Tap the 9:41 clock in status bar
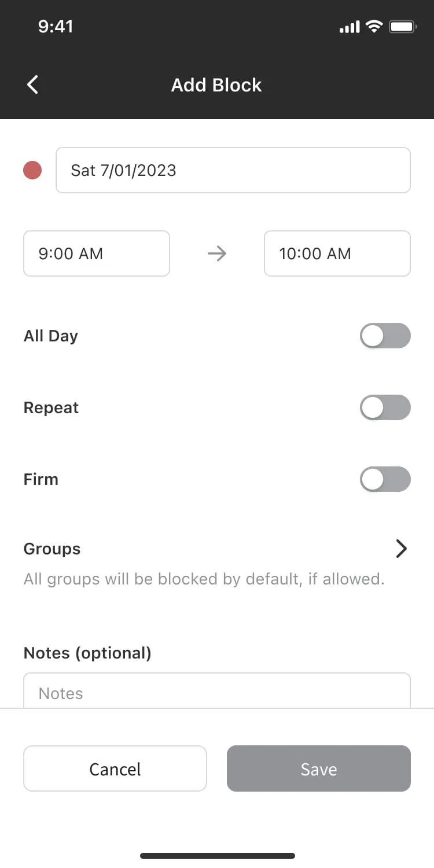This screenshot has width=434, height=868. [56, 27]
